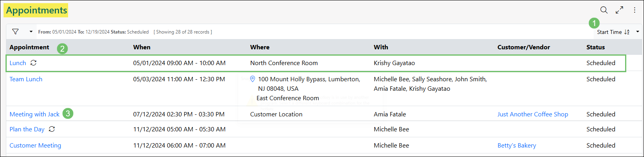The height and width of the screenshot is (157, 644).
Task: Click the Where column header
Action: [x=260, y=47]
